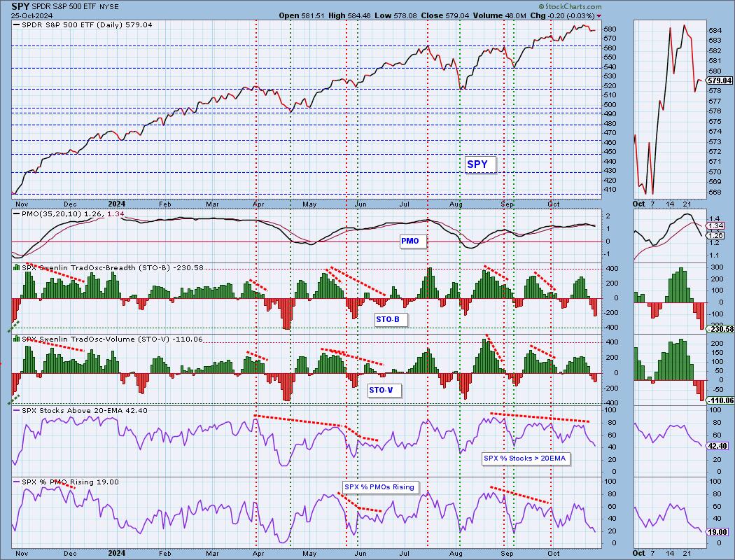Viewport: 735px width, 560px height.
Task: Click the 2024 label on top time axis
Action: click(117, 204)
